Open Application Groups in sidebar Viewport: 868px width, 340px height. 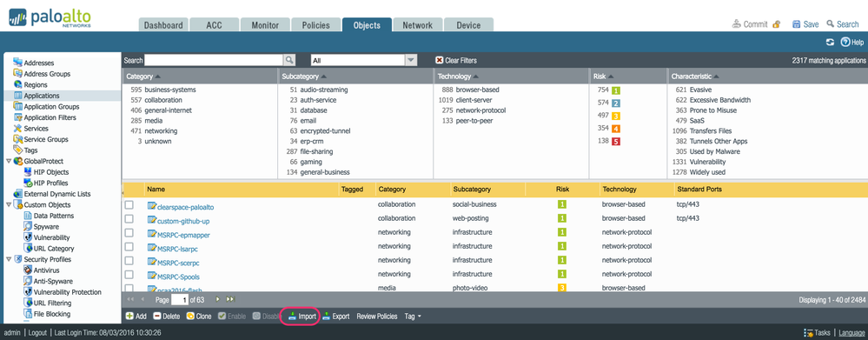coord(46,106)
